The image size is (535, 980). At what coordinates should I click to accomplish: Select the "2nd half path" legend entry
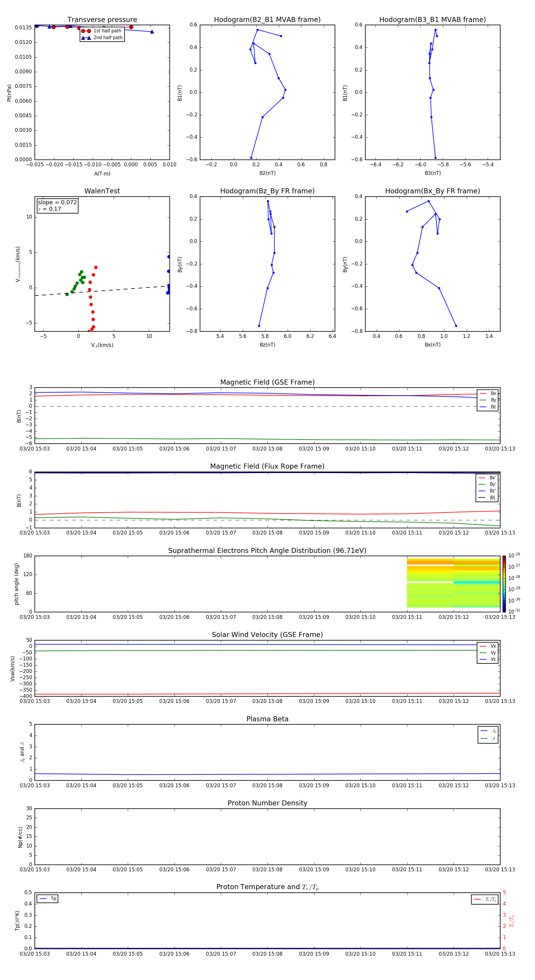(102, 38)
